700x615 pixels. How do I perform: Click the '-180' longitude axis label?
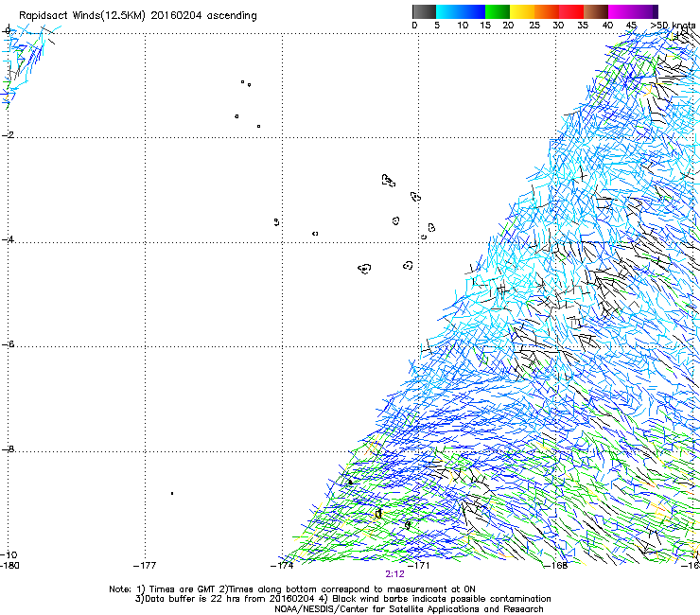pos(9,566)
